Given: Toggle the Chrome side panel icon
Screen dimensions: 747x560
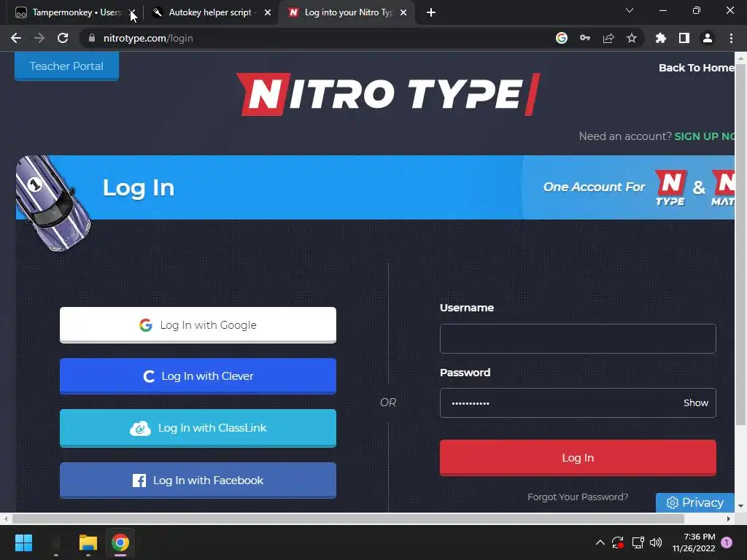Looking at the screenshot, I should pos(684,38).
